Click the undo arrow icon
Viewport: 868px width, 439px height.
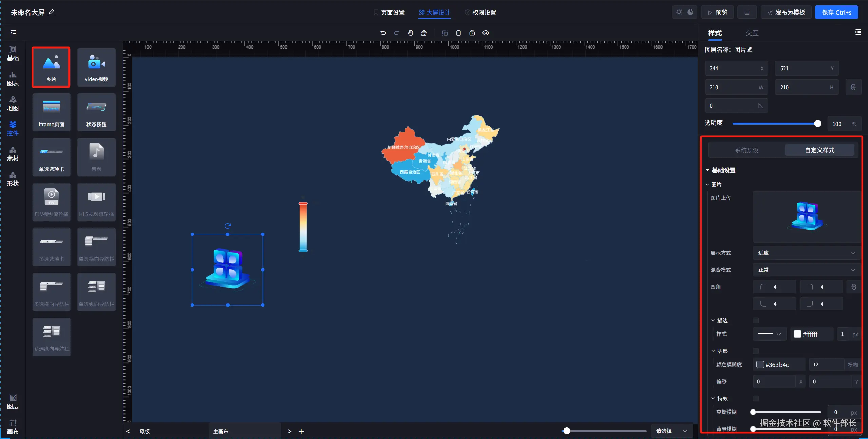coord(383,33)
